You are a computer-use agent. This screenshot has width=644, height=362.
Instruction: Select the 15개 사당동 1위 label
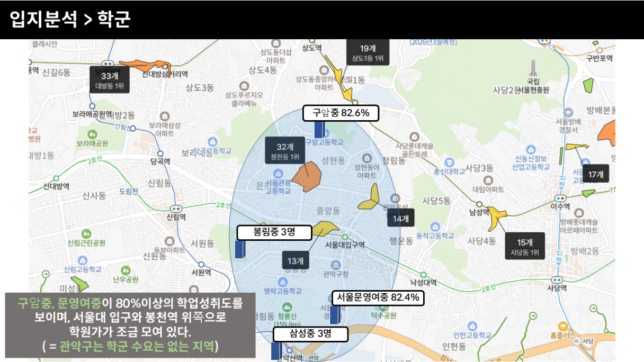pos(524,247)
